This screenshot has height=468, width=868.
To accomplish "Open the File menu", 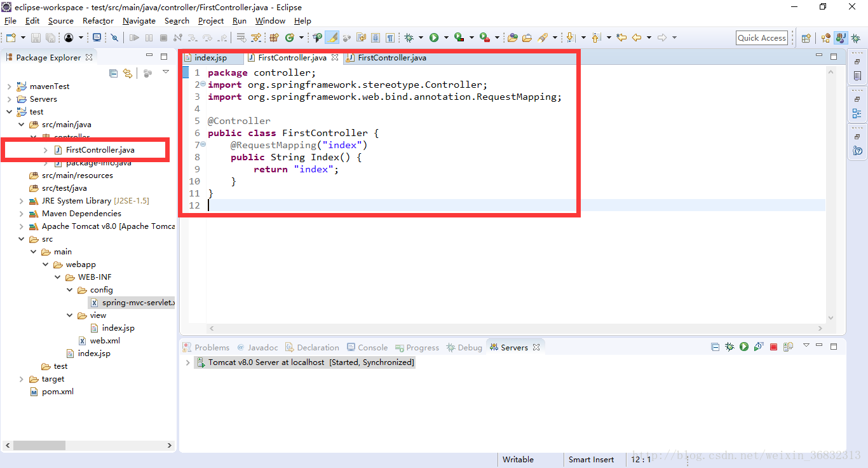I will (10, 21).
